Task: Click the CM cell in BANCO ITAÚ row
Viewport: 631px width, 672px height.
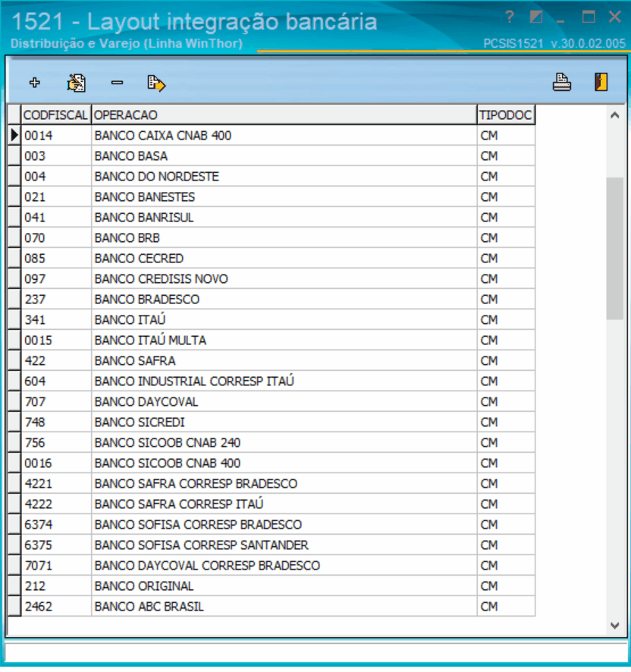Action: click(507, 320)
